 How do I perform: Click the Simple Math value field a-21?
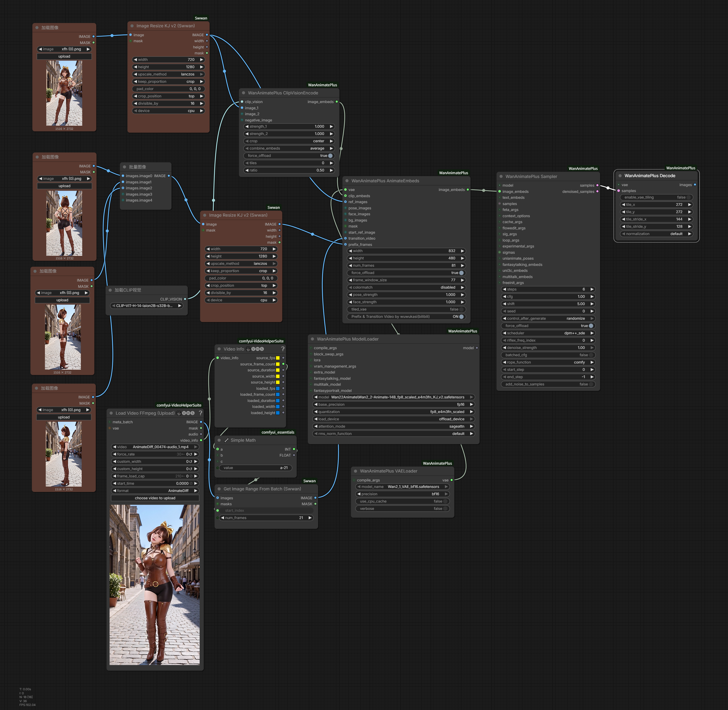tap(255, 468)
